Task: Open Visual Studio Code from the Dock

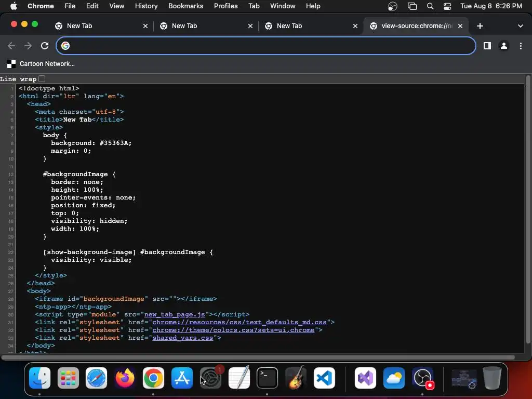Action: click(324, 378)
